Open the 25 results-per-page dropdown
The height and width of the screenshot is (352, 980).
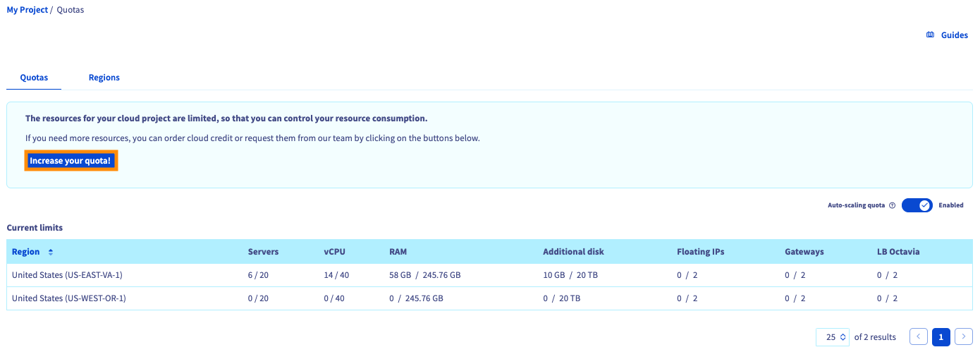[833, 336]
